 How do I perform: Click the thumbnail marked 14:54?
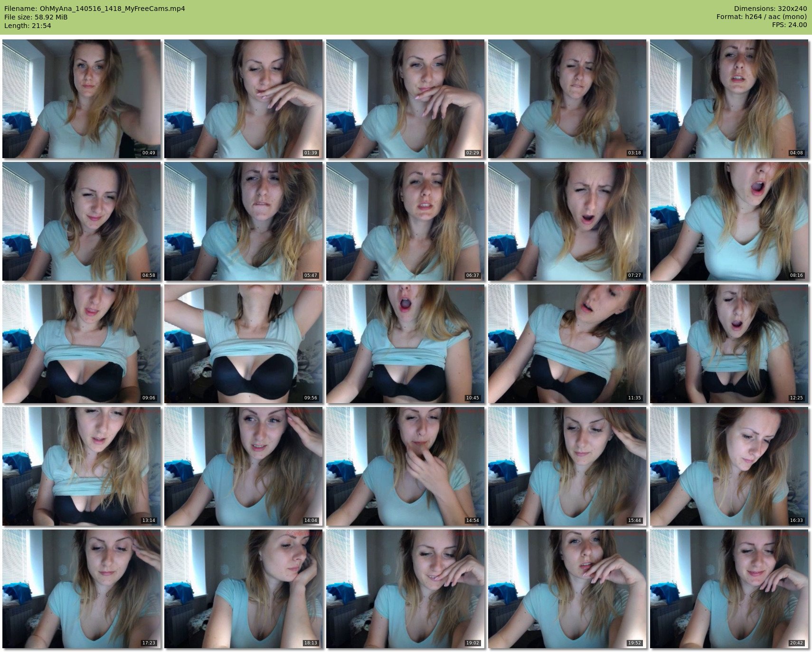(405, 466)
